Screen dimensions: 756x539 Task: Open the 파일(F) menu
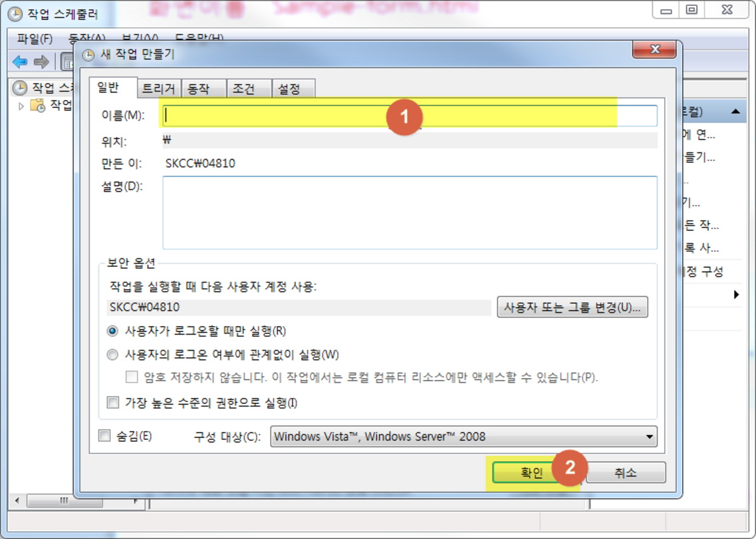35,39
